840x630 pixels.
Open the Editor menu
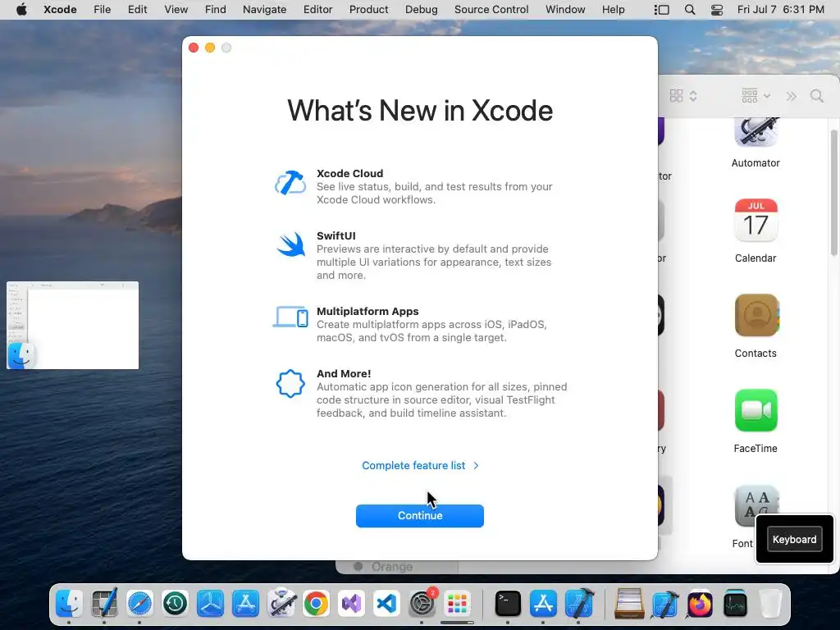(317, 10)
